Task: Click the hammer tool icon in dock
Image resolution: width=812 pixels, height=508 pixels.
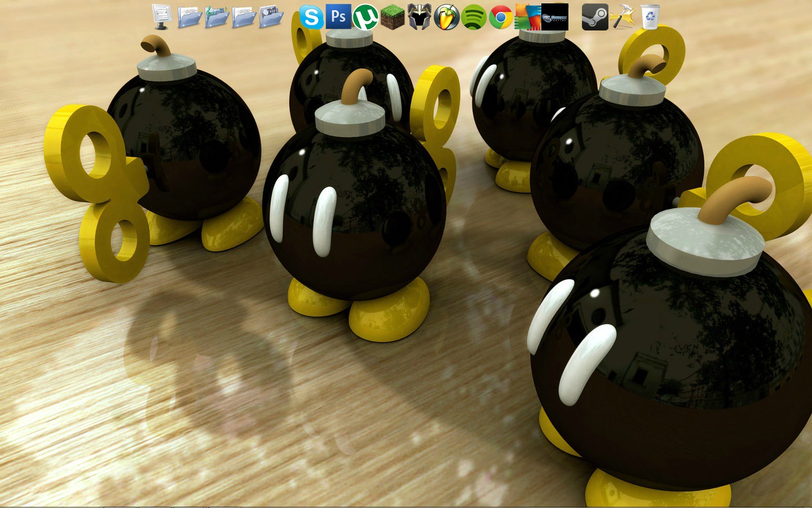Action: click(x=623, y=17)
